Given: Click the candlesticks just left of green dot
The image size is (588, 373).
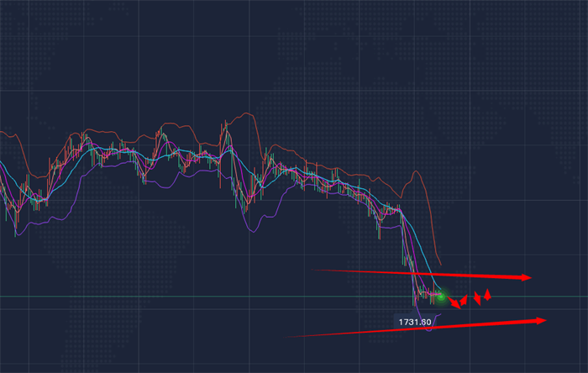Looking at the screenshot, I should 428,294.
